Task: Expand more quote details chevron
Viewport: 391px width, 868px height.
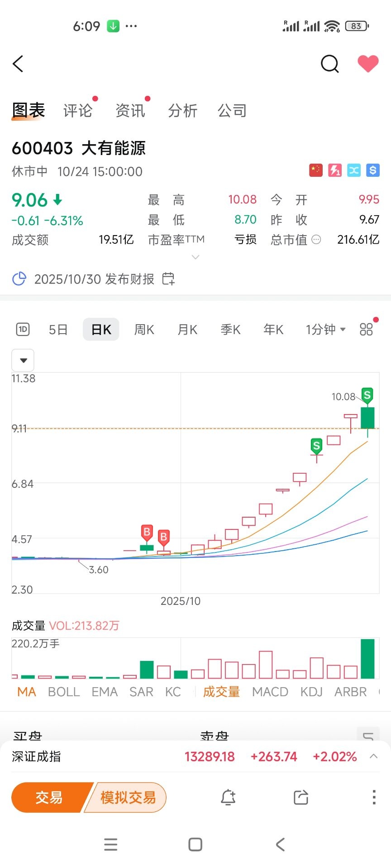Action: pos(195,257)
